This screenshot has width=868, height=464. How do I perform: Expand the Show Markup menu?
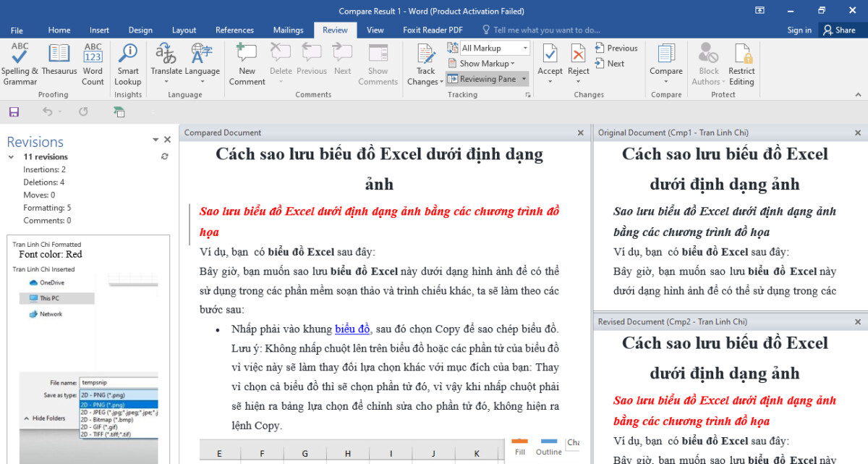tap(482, 64)
